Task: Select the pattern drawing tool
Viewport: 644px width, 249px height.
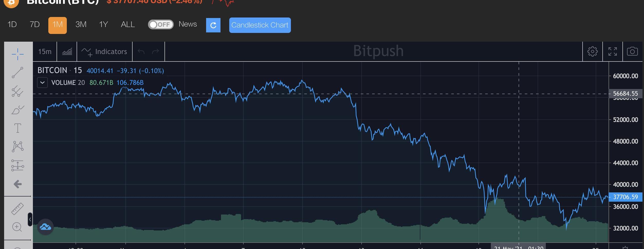Action: [x=17, y=146]
